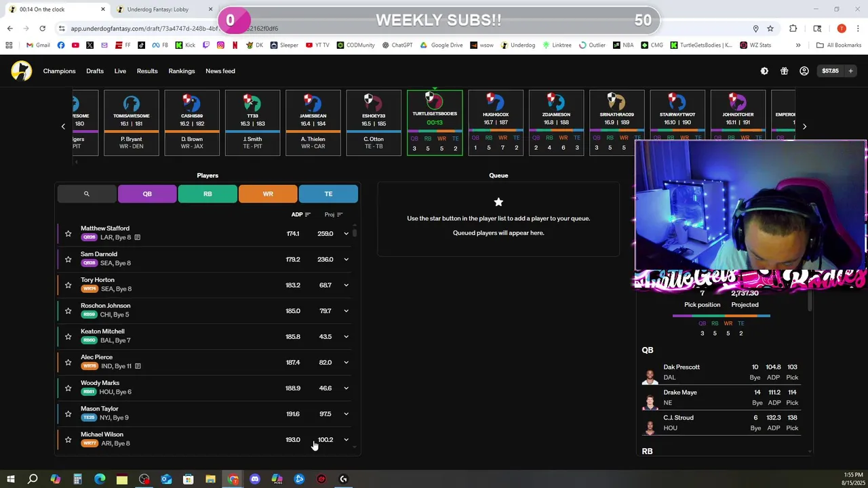Open the WZ Stats bookmark
This screenshot has height=488, width=868.
(x=755, y=45)
